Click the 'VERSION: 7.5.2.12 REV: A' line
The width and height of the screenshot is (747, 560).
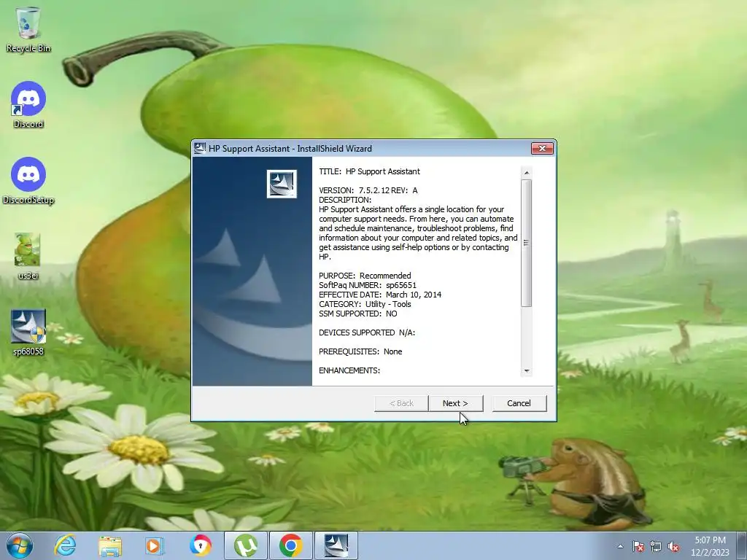point(368,190)
